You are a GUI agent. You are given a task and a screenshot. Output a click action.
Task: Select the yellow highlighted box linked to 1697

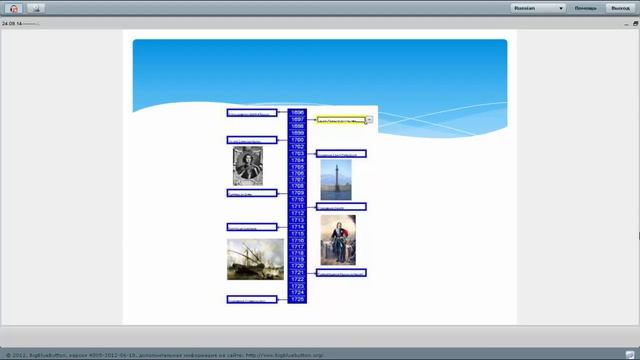341,120
